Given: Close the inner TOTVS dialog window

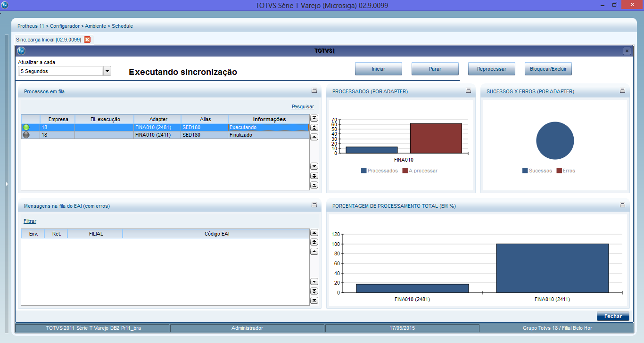Looking at the screenshot, I should [x=627, y=51].
